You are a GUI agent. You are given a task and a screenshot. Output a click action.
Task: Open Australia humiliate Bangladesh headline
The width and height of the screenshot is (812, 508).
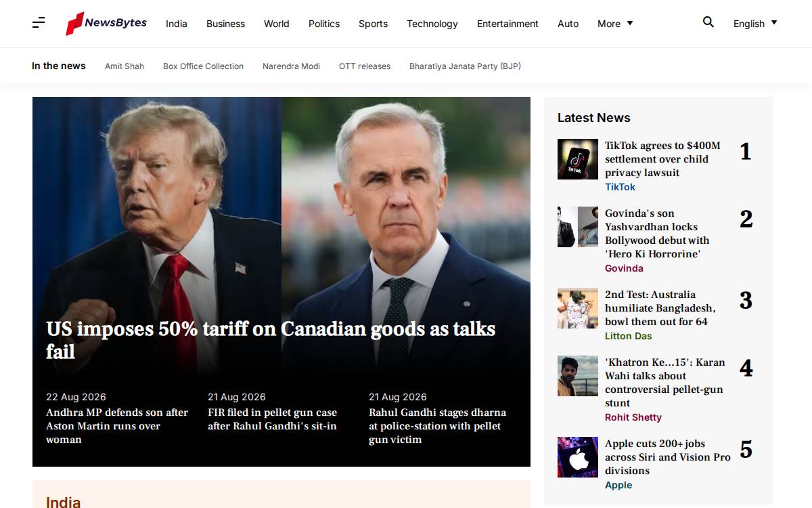(x=660, y=308)
